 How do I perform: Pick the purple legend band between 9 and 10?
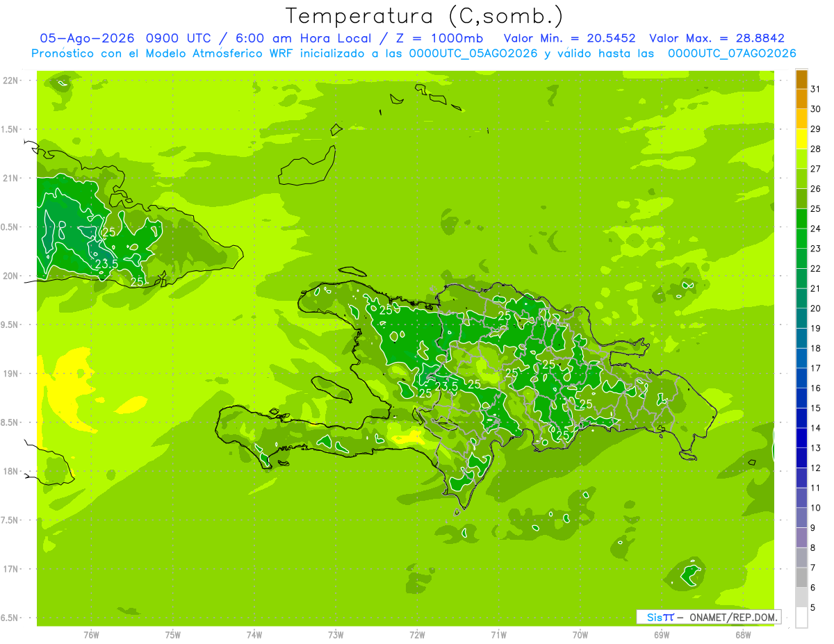tap(801, 518)
